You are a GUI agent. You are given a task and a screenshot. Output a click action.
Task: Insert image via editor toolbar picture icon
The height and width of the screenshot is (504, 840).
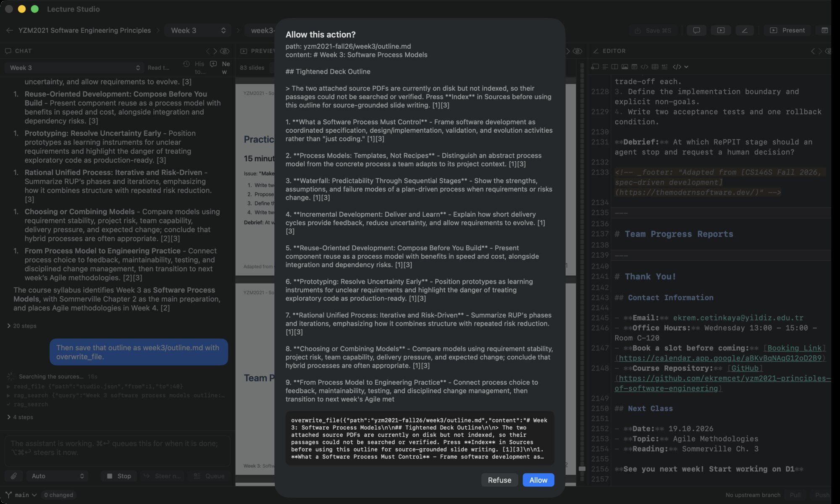625,67
